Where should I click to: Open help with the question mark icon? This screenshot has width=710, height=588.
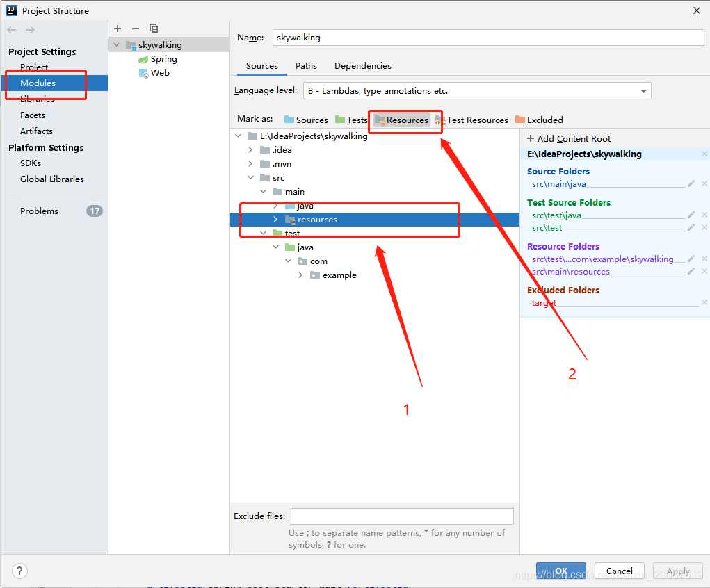tap(19, 571)
